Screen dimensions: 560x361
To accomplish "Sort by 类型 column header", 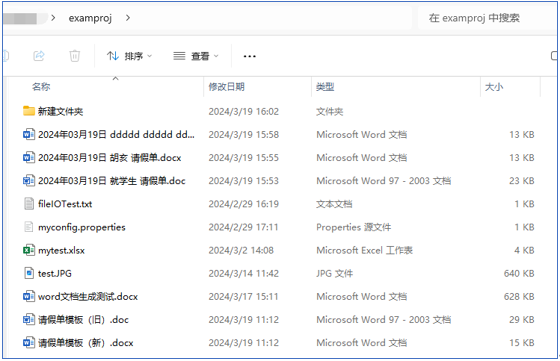I will (325, 87).
